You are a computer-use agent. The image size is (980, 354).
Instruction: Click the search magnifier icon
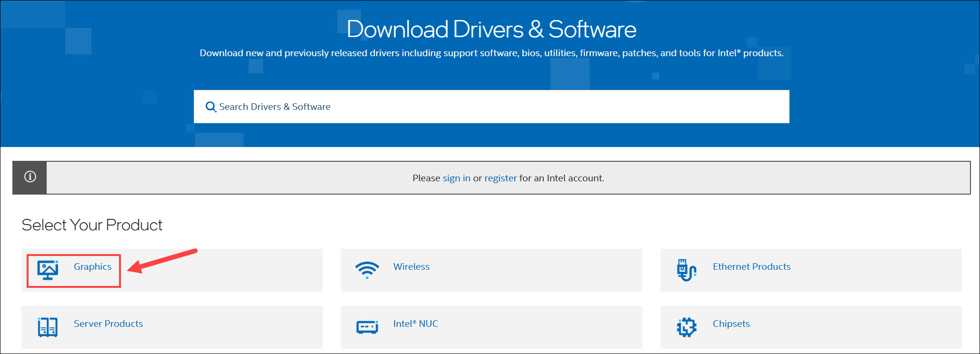click(x=210, y=107)
